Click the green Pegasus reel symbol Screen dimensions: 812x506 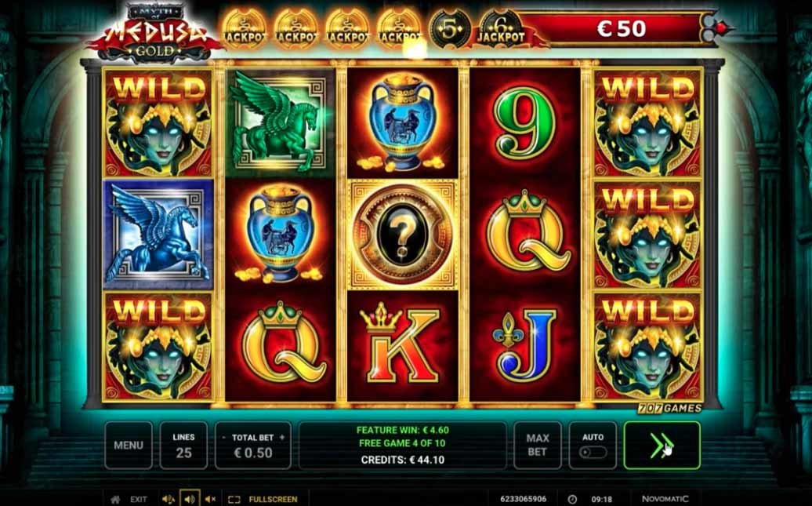click(x=280, y=123)
